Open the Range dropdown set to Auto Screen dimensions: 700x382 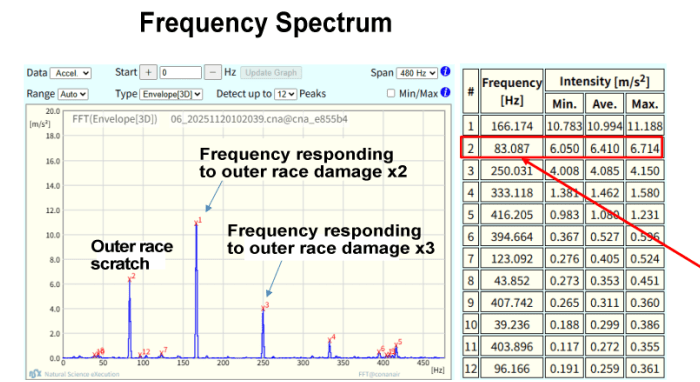(73, 94)
